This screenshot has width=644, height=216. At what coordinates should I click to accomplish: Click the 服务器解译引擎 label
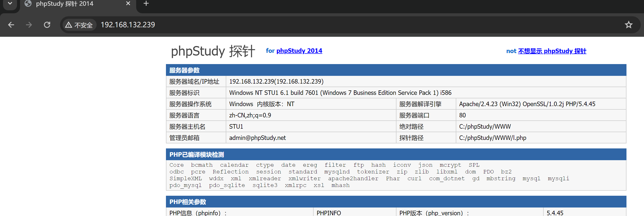pos(420,104)
